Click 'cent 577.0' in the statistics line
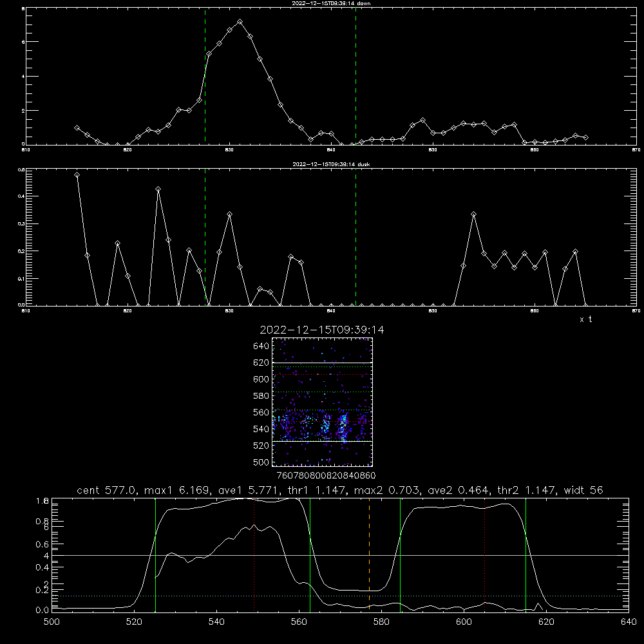The width and height of the screenshot is (644, 644). point(106,490)
